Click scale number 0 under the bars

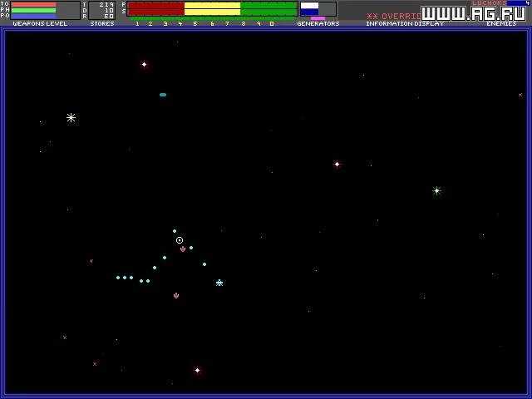(272, 23)
